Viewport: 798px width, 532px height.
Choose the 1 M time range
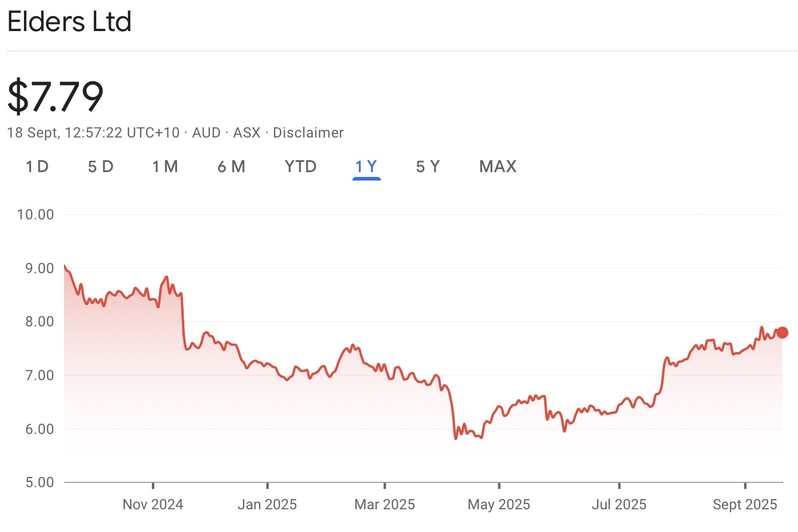[x=165, y=166]
